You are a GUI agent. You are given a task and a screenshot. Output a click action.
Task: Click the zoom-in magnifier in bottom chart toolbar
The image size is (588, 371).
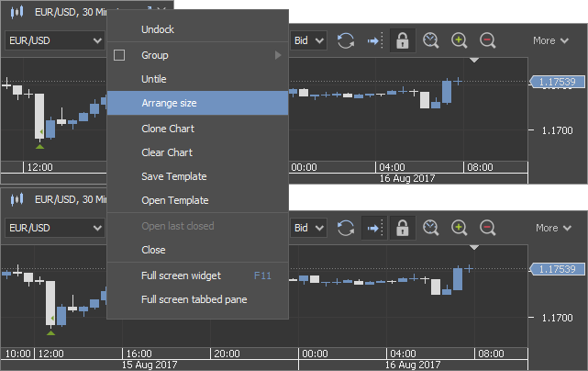pyautogui.click(x=459, y=228)
